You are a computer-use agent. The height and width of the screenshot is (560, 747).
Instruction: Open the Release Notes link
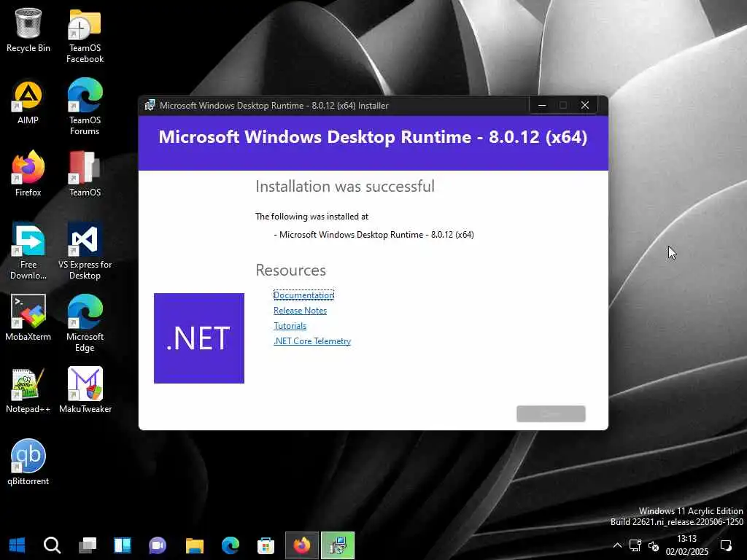[300, 311]
